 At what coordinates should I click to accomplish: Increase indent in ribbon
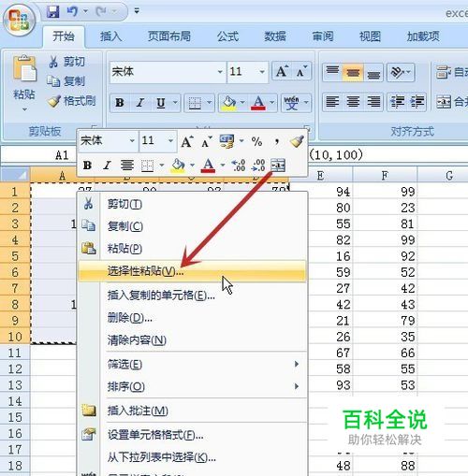click(x=417, y=102)
